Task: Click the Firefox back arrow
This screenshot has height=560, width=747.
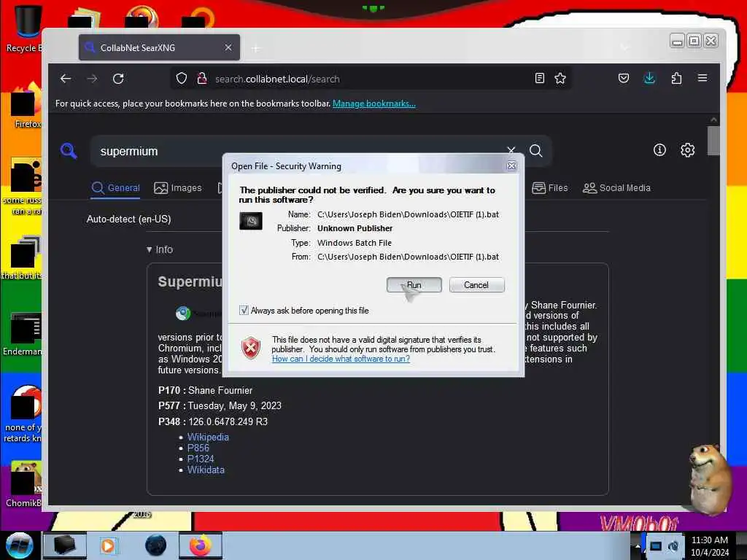Action: pyautogui.click(x=66, y=79)
